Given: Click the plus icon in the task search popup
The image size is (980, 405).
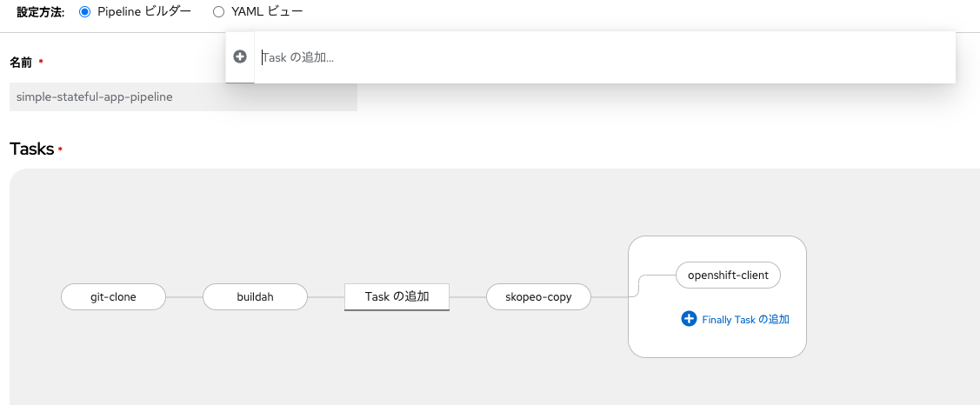Looking at the screenshot, I should pyautogui.click(x=240, y=56).
